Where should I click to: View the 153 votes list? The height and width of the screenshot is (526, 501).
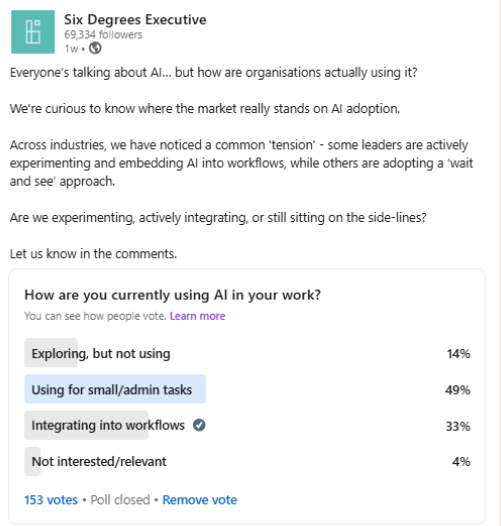pos(51,500)
